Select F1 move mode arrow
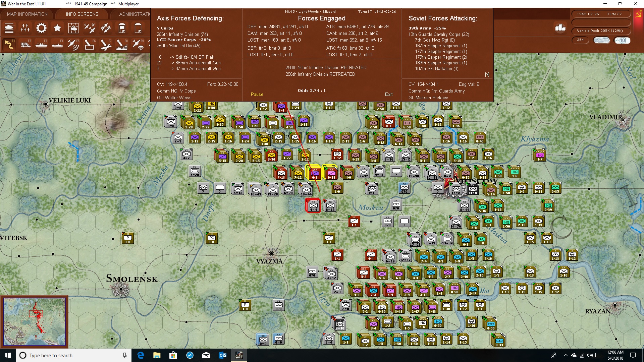644x362 pixels. [x=9, y=44]
